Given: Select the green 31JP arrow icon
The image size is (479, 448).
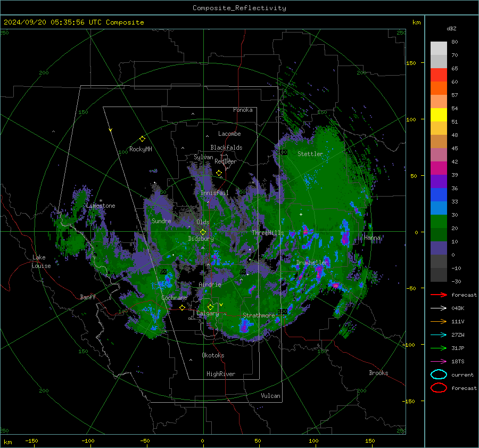Looking at the screenshot, I should (x=439, y=348).
